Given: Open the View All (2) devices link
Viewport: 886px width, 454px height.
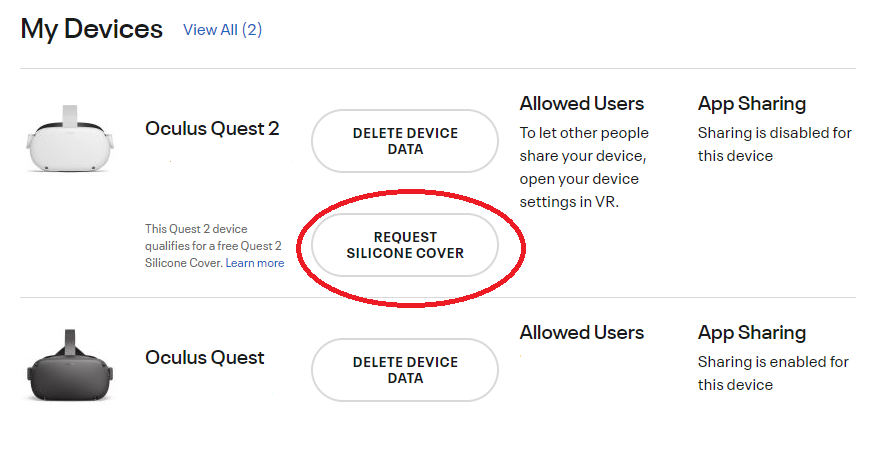Looking at the screenshot, I should 222,30.
